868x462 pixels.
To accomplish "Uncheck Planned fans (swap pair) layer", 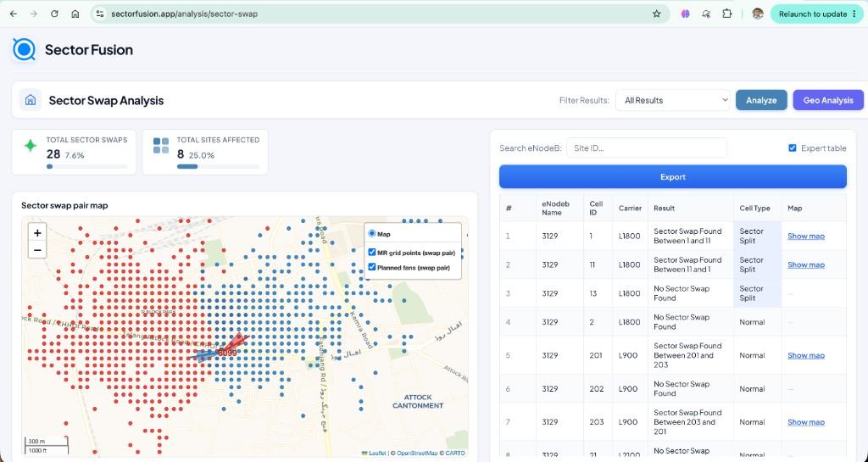I will pos(372,267).
